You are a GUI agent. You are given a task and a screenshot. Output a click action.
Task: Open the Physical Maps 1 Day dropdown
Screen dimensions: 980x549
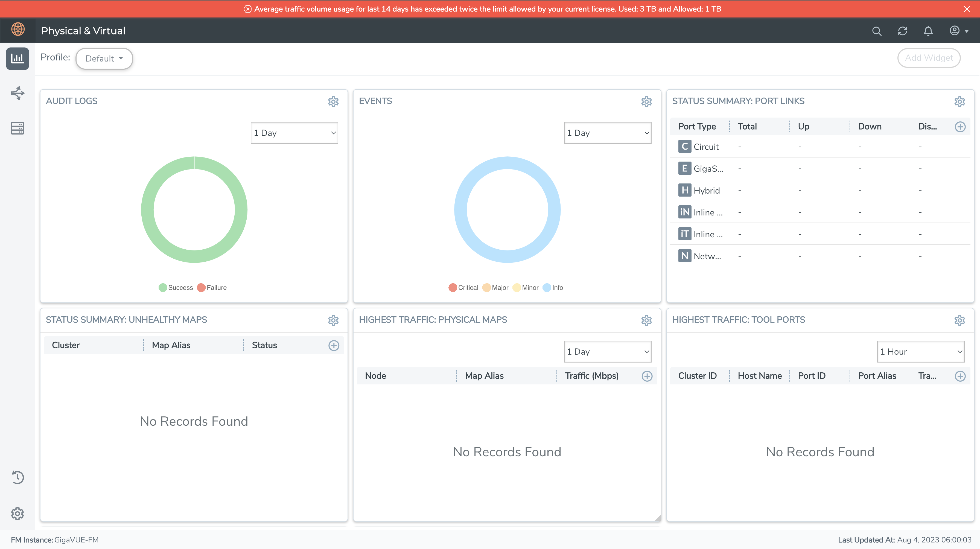click(608, 352)
